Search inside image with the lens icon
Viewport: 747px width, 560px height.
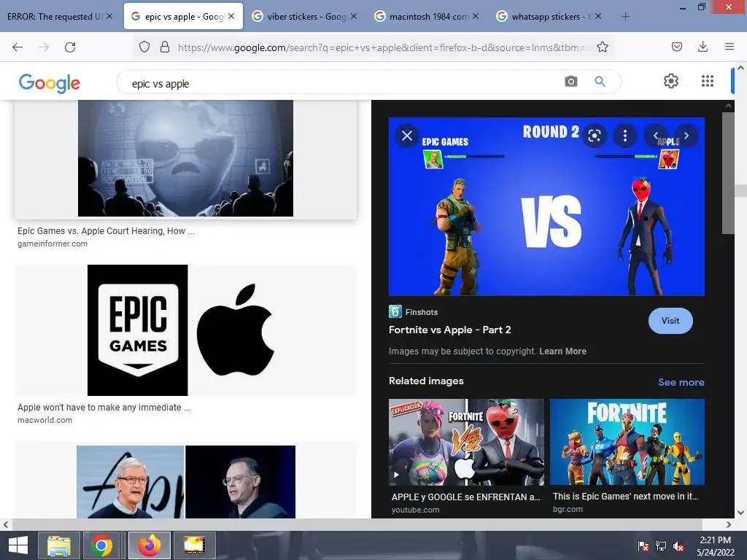pos(594,136)
